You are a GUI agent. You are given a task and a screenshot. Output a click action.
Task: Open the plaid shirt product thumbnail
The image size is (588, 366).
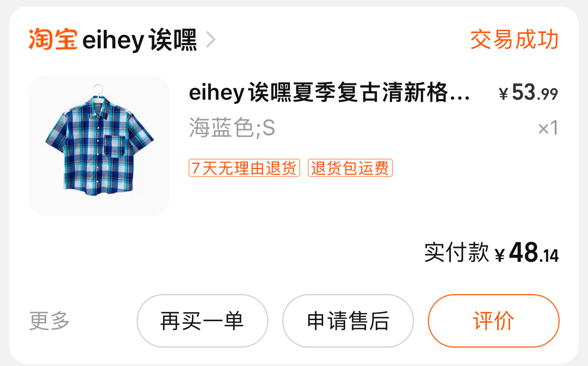[99, 146]
